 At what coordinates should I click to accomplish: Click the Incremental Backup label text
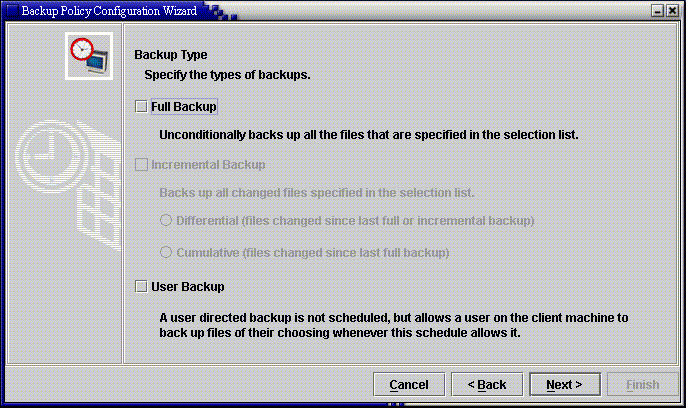pyautogui.click(x=208, y=165)
